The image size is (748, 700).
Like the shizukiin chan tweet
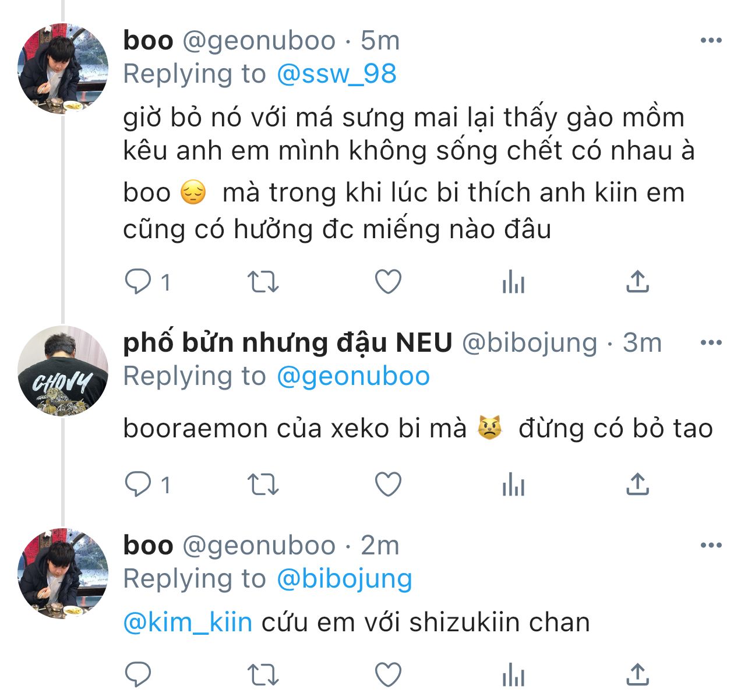[388, 676]
